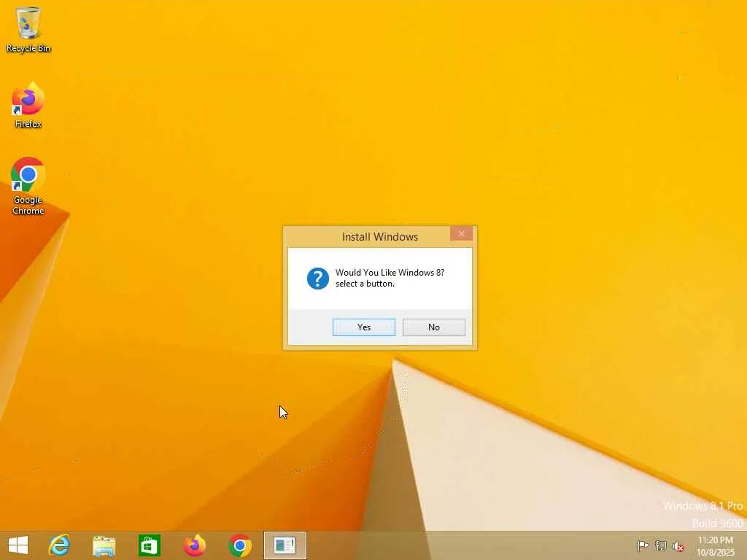Open Action Center flag in system tray
Viewport: 747px width, 560px height.
tap(643, 545)
